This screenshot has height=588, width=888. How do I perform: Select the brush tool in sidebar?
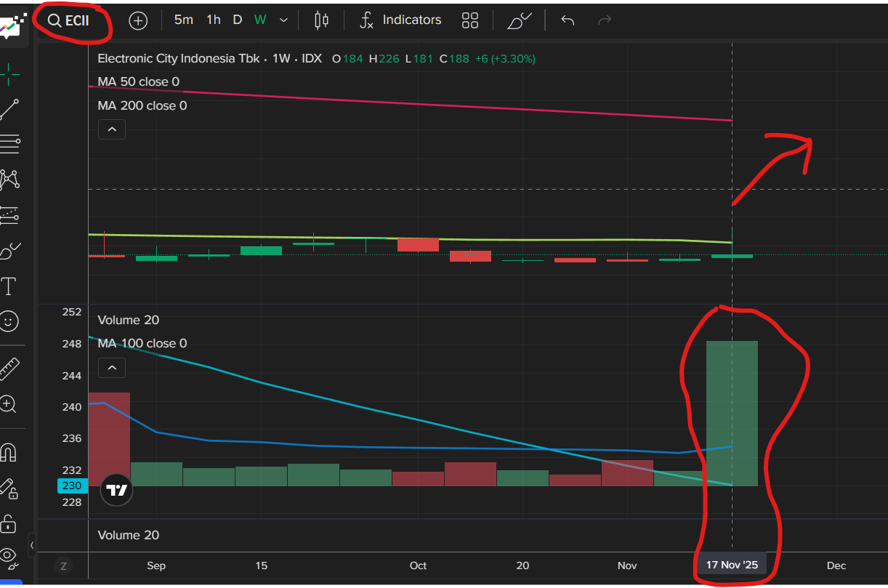click(9, 251)
